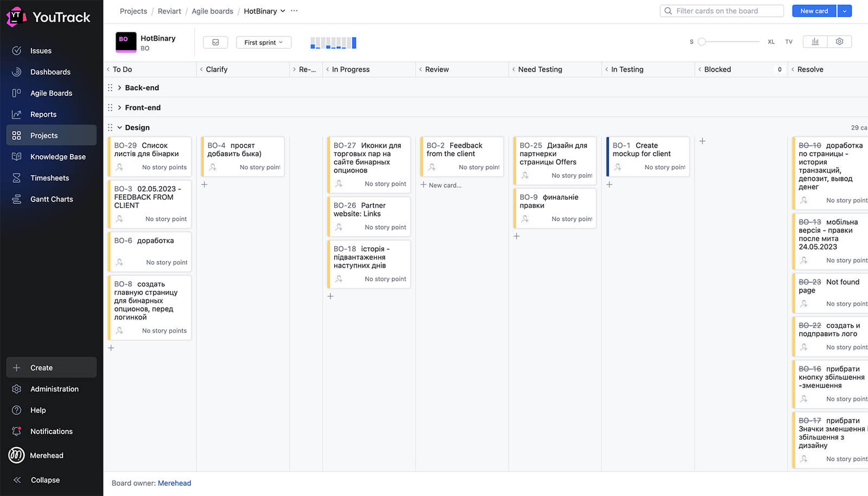
Task: Click the Agile boards breadcrumb
Action: coord(212,11)
